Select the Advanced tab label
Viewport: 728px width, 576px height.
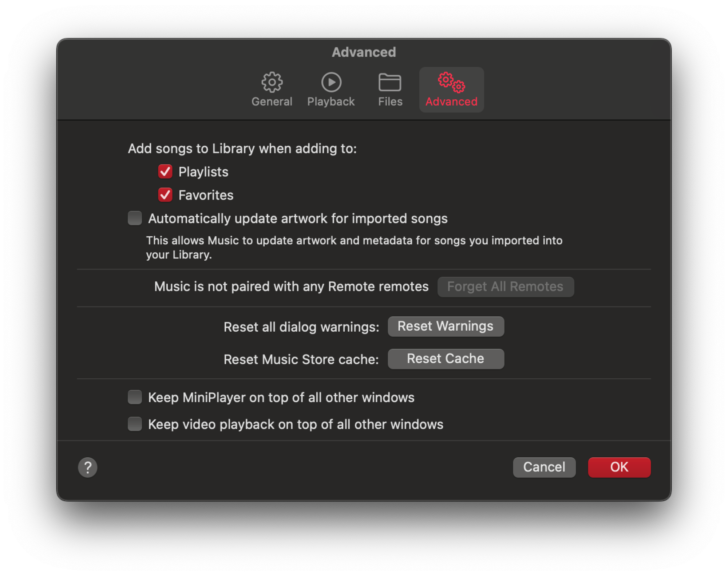click(x=451, y=101)
